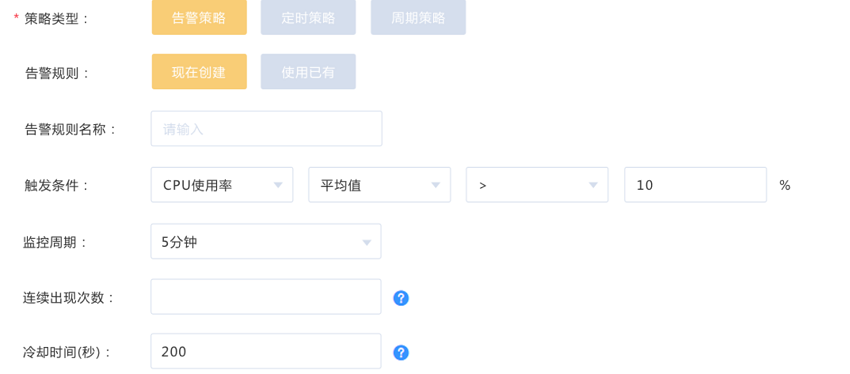The height and width of the screenshot is (374, 850).
Task: Click threshold field showing 10
Action: coord(696,185)
